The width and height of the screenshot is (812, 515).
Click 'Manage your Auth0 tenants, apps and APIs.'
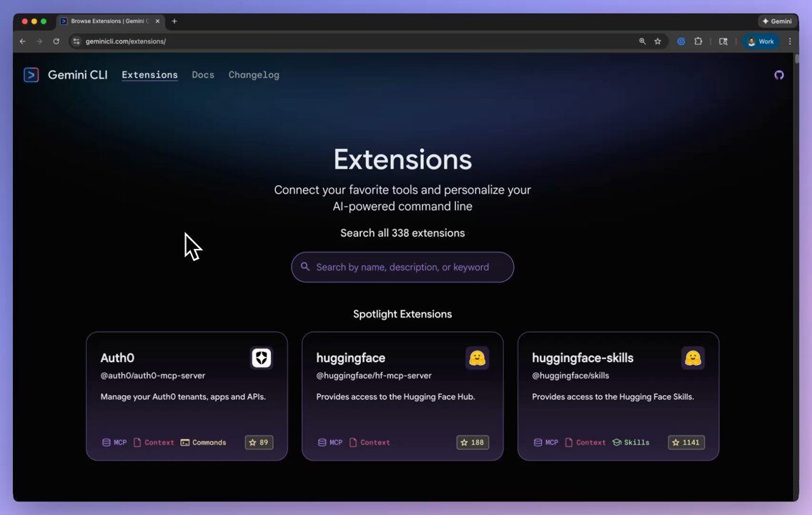pos(183,397)
